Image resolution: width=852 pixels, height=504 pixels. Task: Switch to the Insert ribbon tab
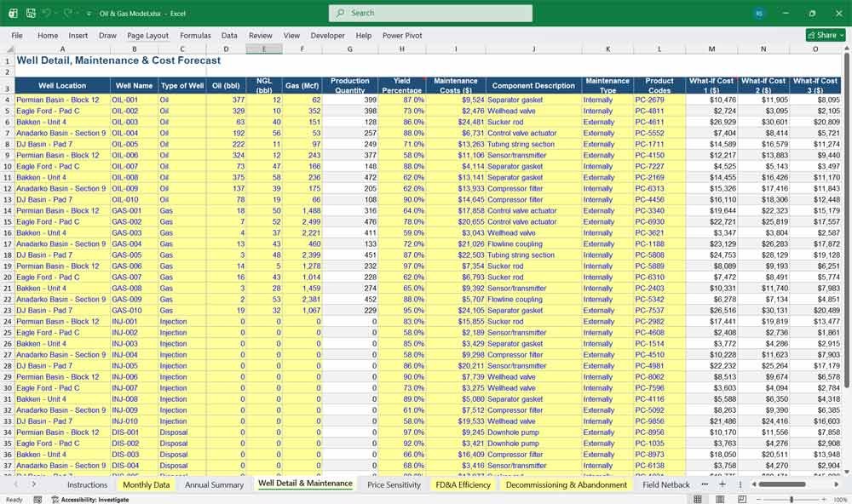pos(78,35)
